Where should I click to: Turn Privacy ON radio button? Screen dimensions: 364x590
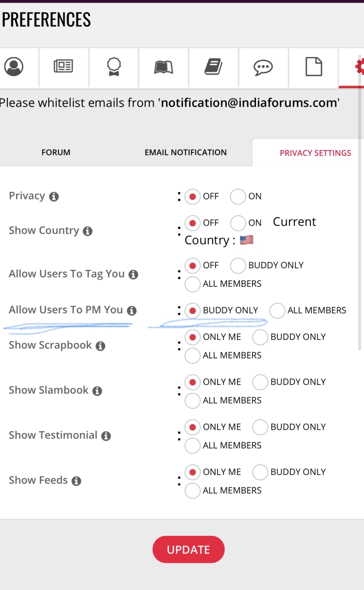click(x=238, y=197)
